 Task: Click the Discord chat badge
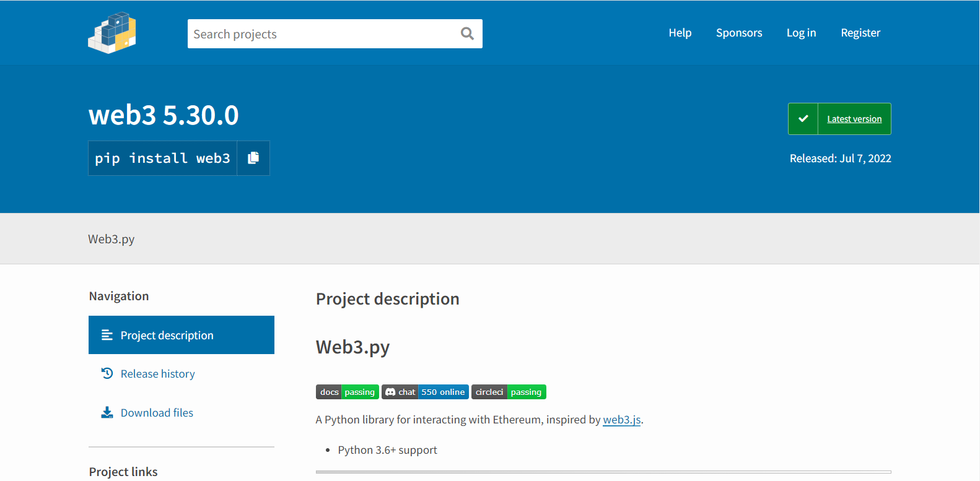click(x=425, y=392)
